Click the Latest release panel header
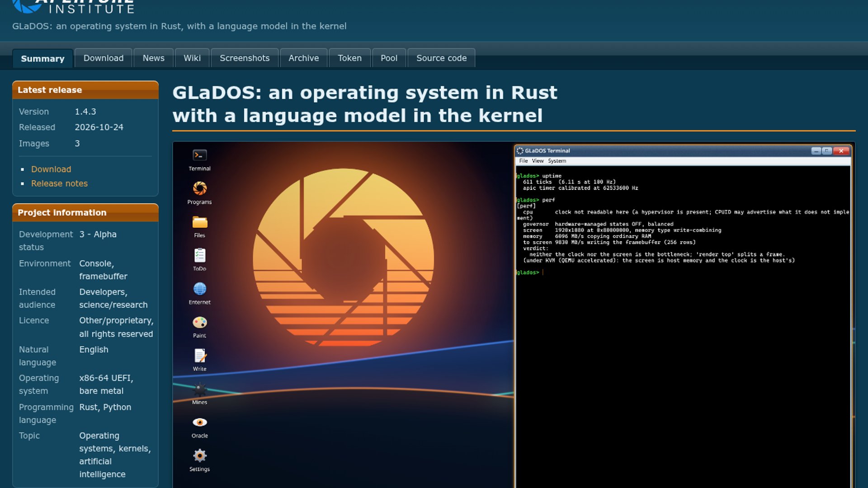 click(85, 90)
